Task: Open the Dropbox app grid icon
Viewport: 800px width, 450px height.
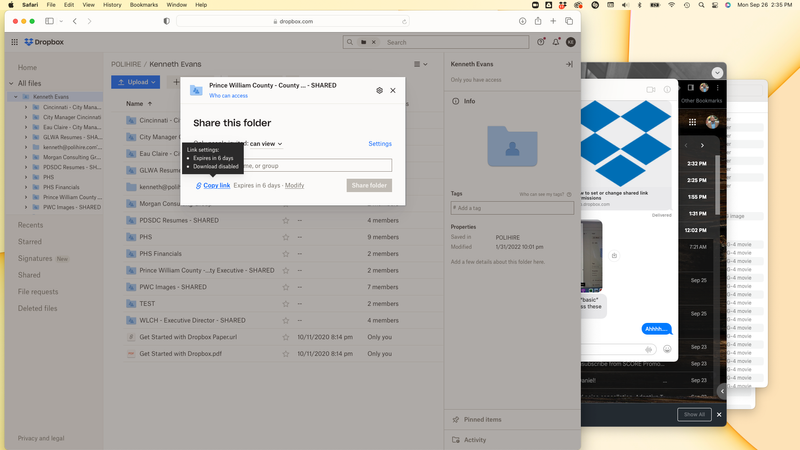Action: (x=14, y=42)
